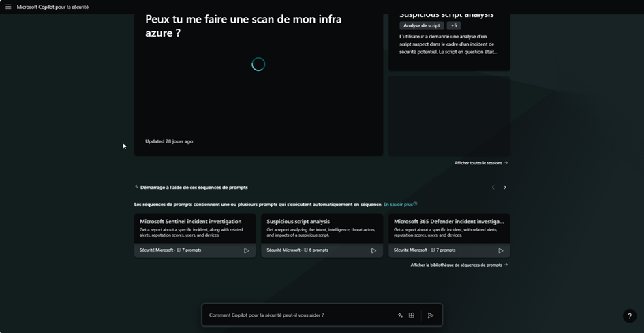The width and height of the screenshot is (644, 333).
Task: Click the prompts sparkle icon in input bar
Action: coord(400,315)
